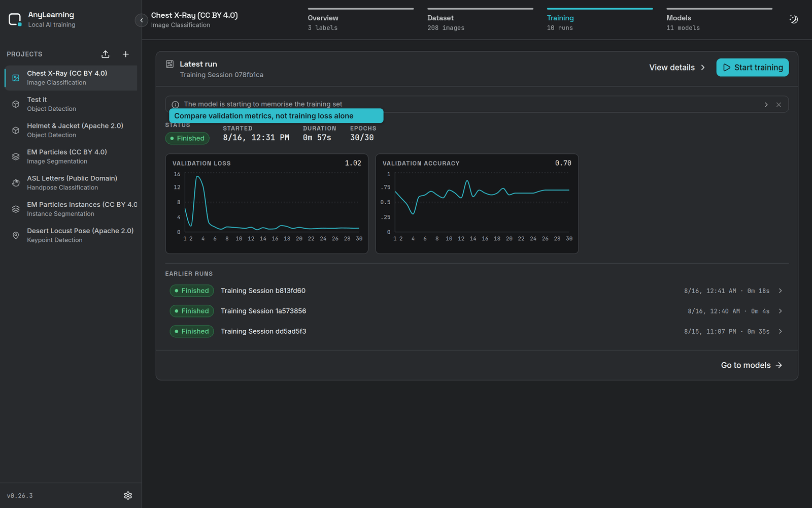Click the import project upload icon

(106, 54)
